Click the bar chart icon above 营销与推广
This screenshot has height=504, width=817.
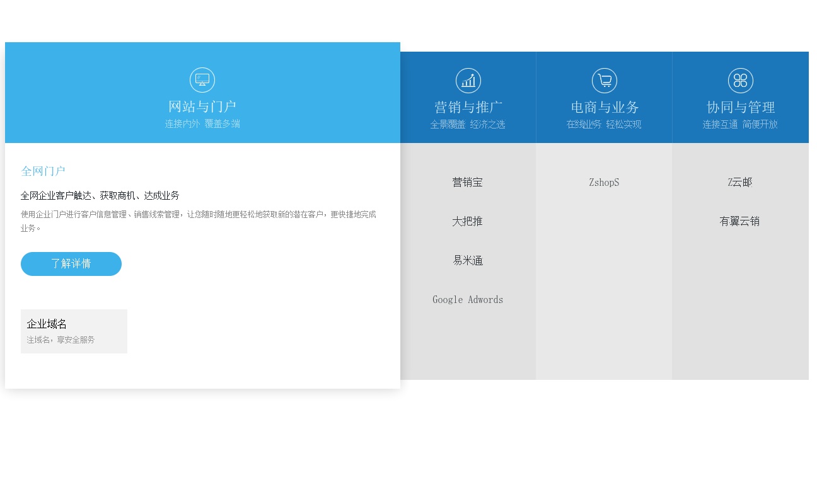468,81
